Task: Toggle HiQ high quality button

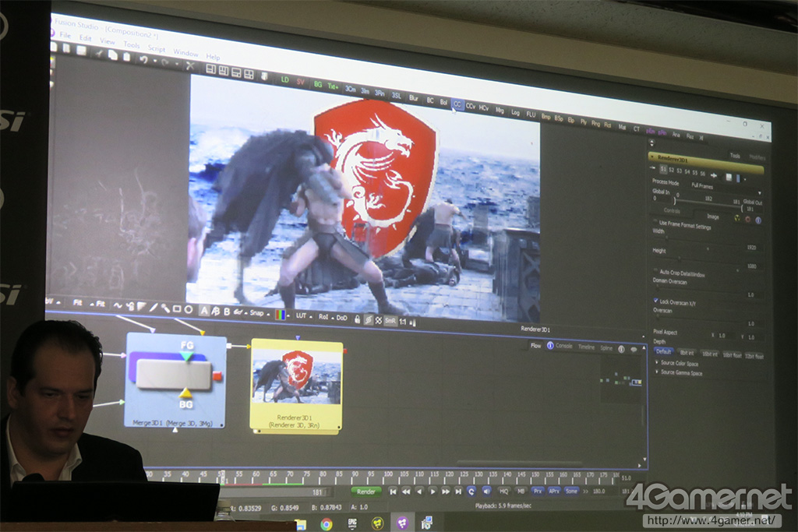Action: click(504, 491)
